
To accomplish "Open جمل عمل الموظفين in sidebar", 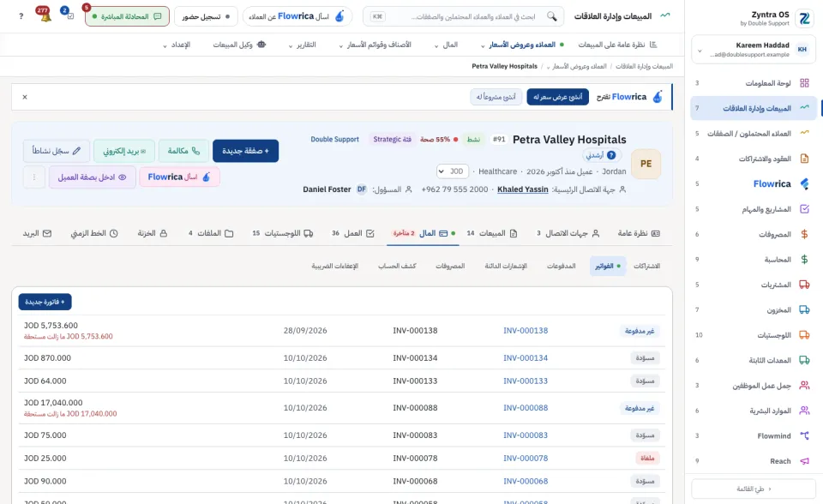I will click(x=754, y=386).
